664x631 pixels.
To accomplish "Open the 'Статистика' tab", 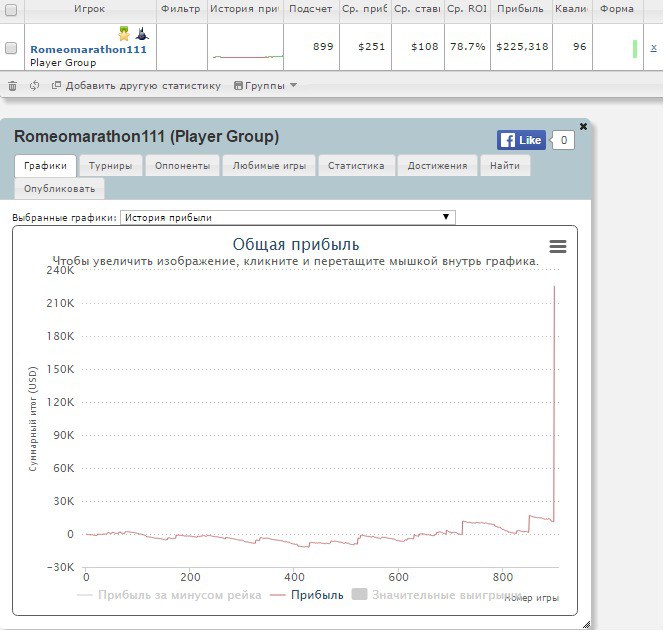I will [356, 166].
